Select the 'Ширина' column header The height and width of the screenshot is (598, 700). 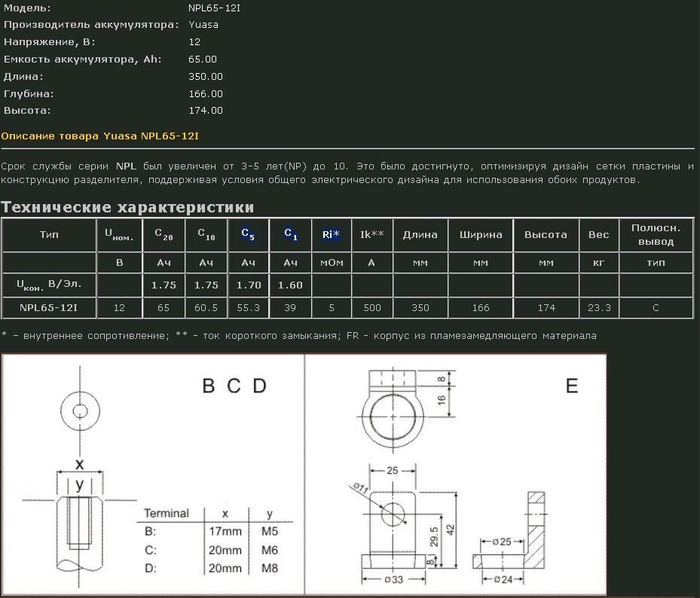(481, 234)
